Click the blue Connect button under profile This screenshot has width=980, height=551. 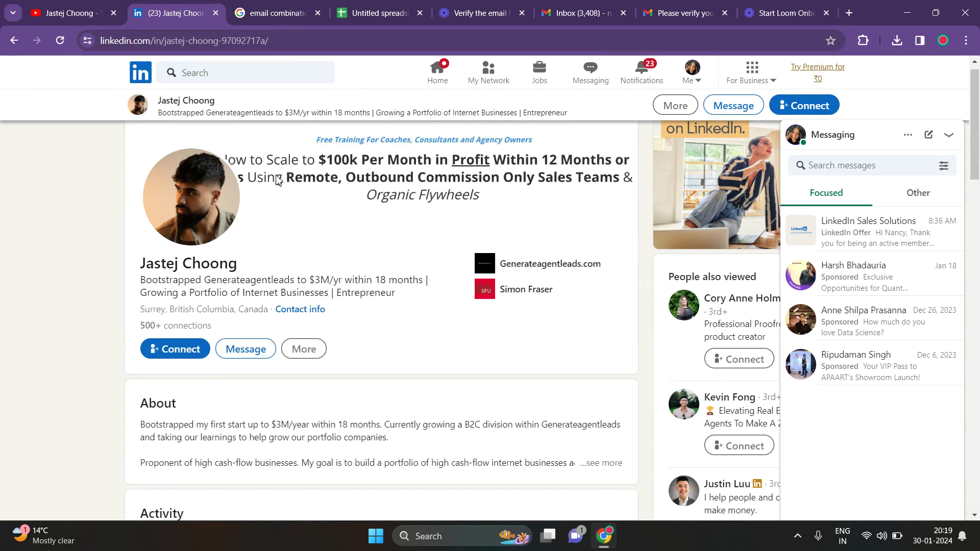pos(175,349)
